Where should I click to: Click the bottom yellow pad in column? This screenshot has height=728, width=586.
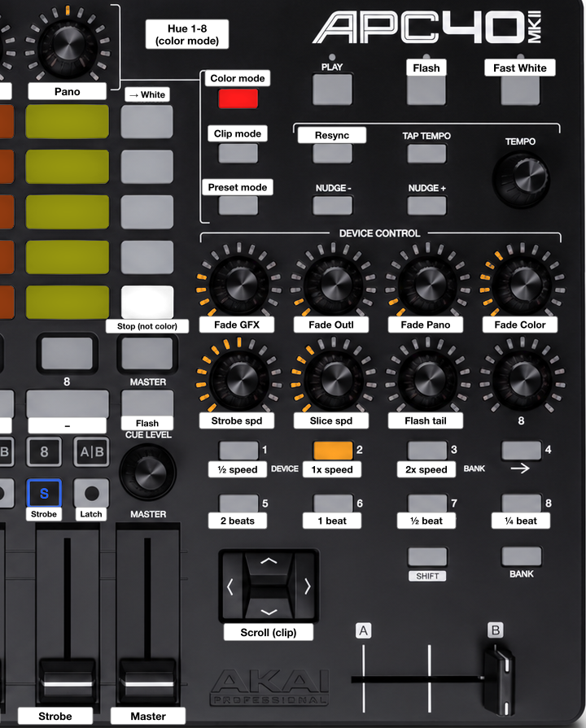click(x=68, y=303)
